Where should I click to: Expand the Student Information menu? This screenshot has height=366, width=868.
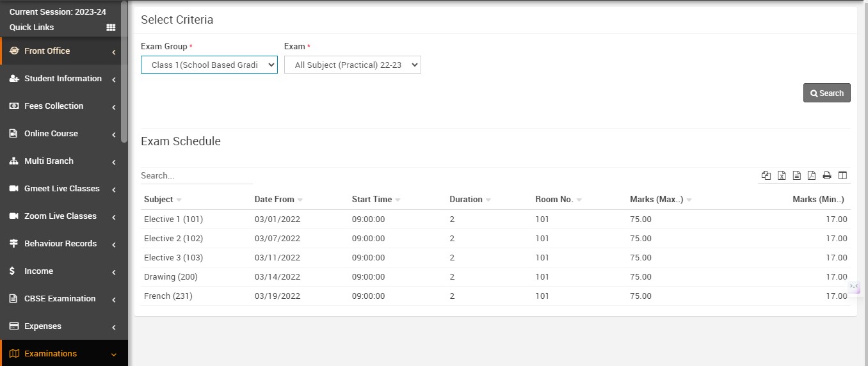(x=63, y=79)
